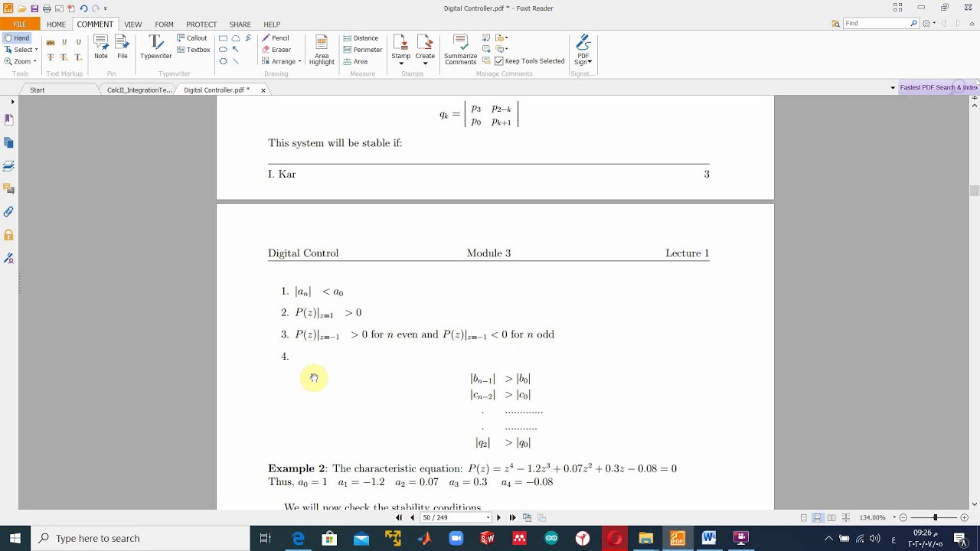Viewport: 980px width, 551px height.
Task: Click Fastest PDF Search & Index link
Action: [939, 87]
